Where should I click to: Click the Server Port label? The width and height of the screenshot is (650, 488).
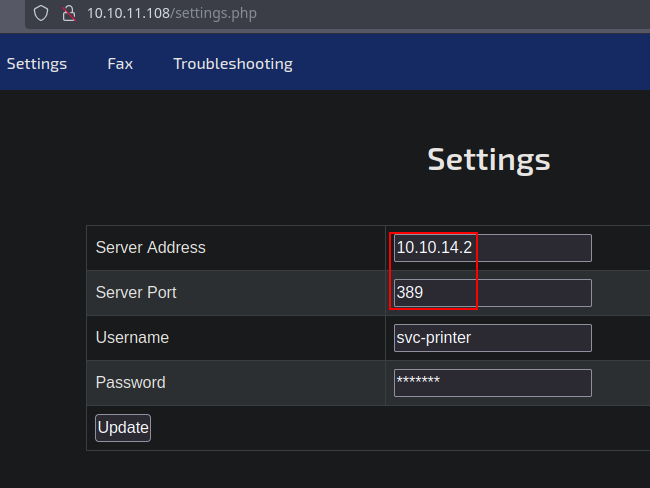(x=136, y=292)
